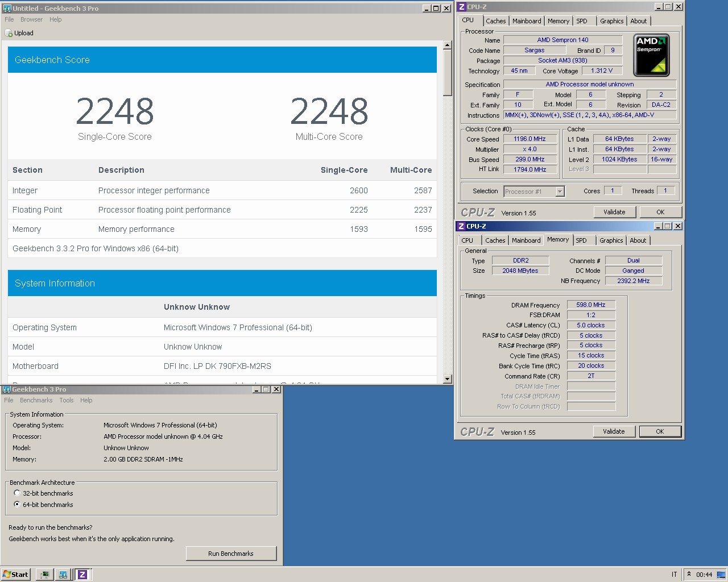Image resolution: width=728 pixels, height=582 pixels.
Task: Open Browser menu in Geekbench results window
Action: 31,19
